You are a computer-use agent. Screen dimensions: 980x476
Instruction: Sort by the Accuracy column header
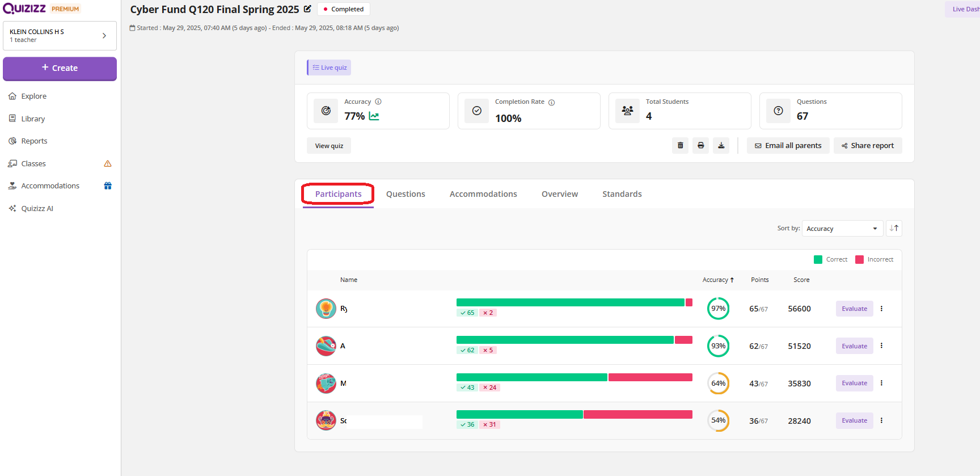coord(717,280)
